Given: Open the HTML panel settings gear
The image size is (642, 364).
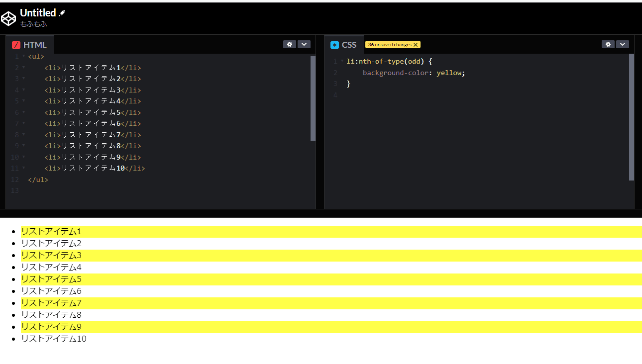Looking at the screenshot, I should pos(290,44).
